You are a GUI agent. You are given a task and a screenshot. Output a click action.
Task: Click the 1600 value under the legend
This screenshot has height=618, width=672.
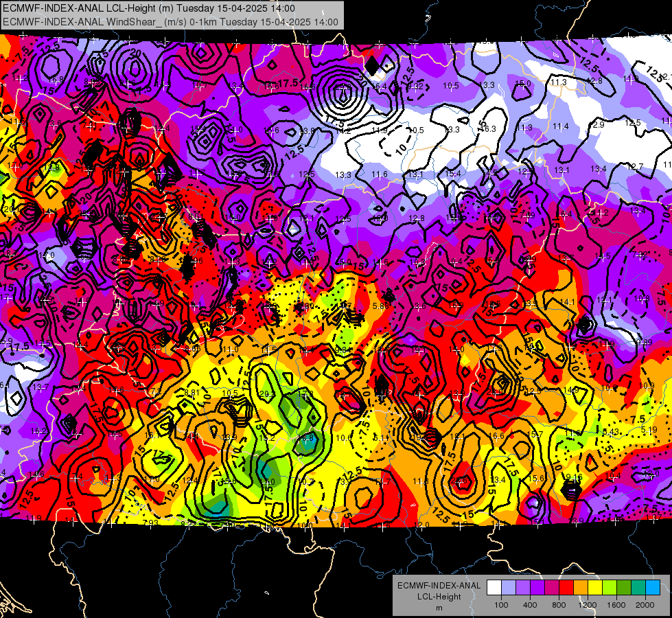pos(616,605)
